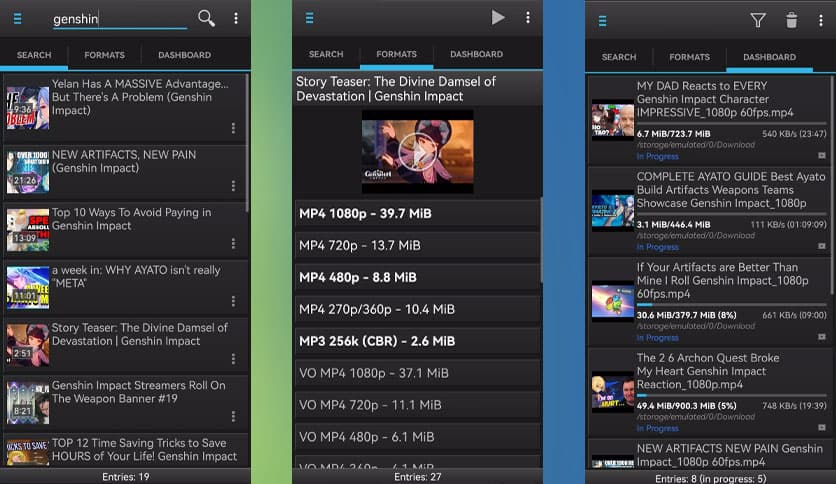Viewport: 836px width, 484px height.
Task: Open Genshin Impact Streamers Roll thumbnail
Action: point(28,403)
